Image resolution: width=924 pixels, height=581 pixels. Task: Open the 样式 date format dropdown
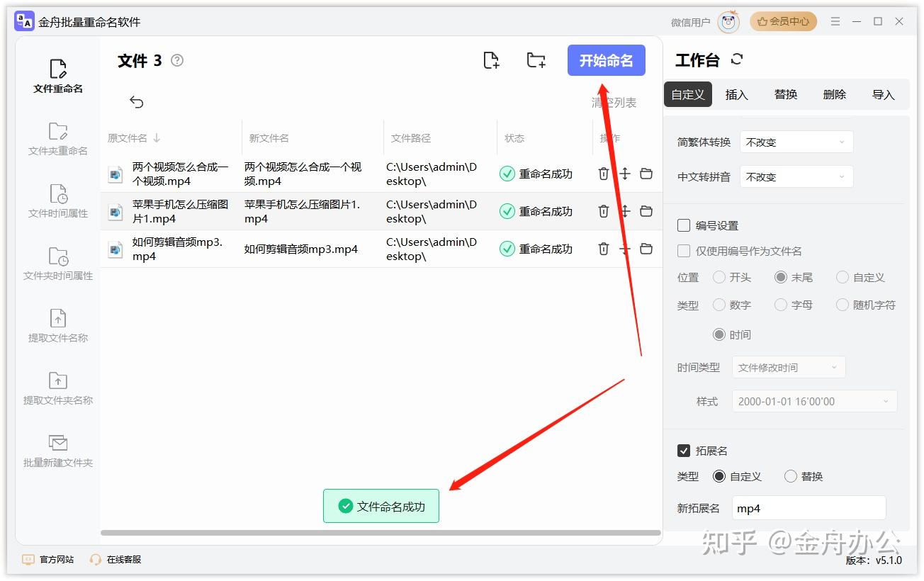pyautogui.click(x=814, y=401)
